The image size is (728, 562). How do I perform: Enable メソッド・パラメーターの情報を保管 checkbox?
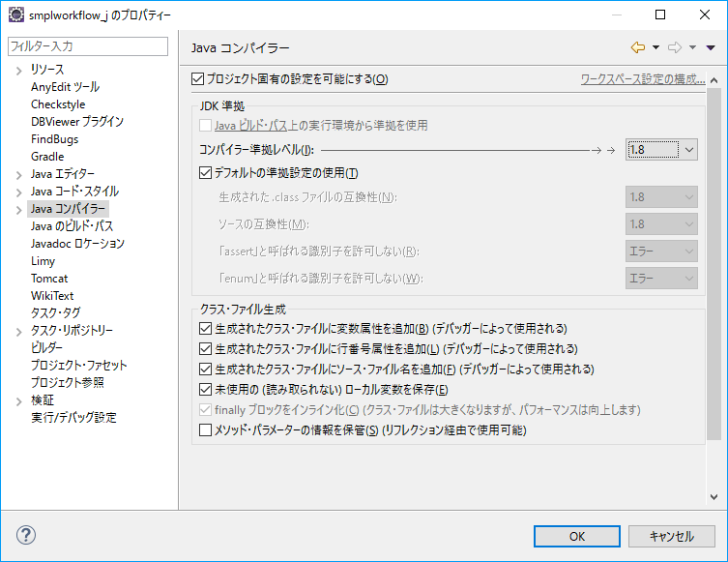(x=205, y=430)
